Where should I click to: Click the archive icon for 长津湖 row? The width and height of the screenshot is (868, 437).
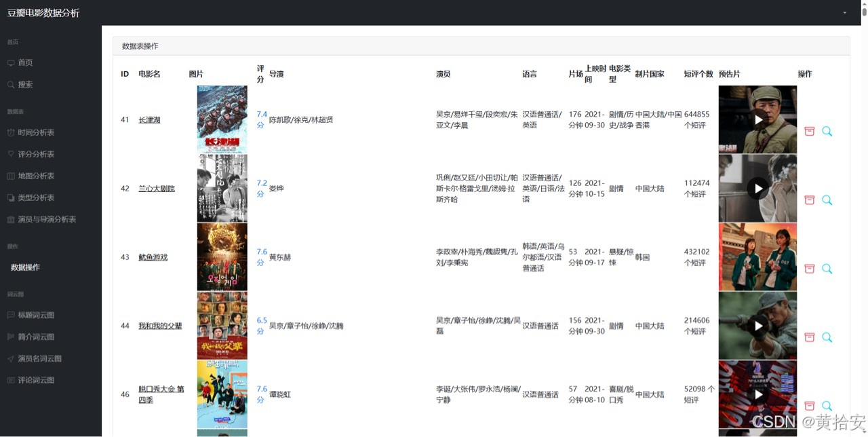point(809,131)
